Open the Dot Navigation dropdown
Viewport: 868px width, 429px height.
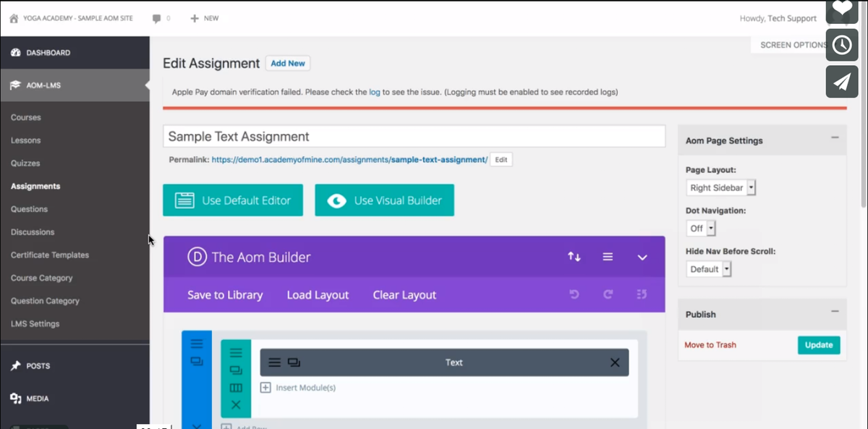[x=701, y=228]
